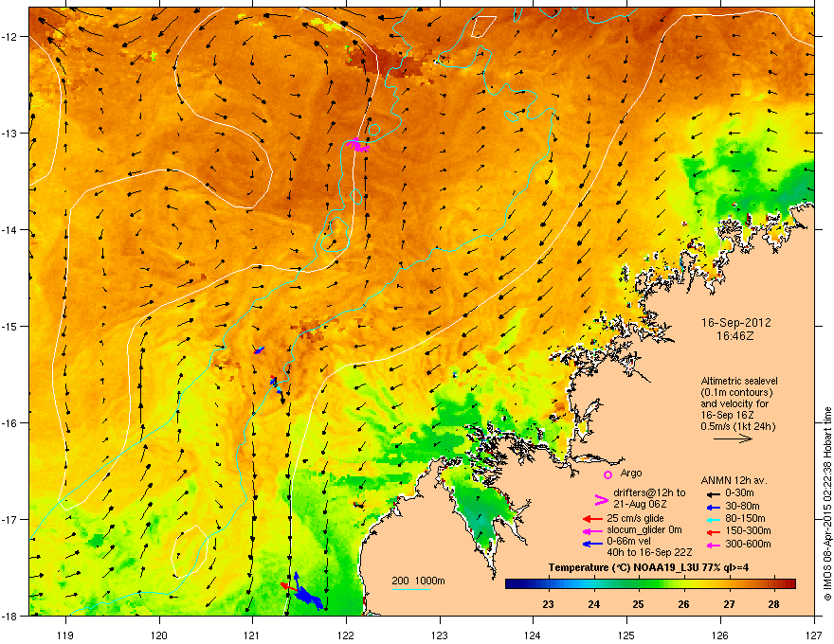Click the black 0-30m ANMN legend arrow
834x644 pixels.
(x=714, y=493)
